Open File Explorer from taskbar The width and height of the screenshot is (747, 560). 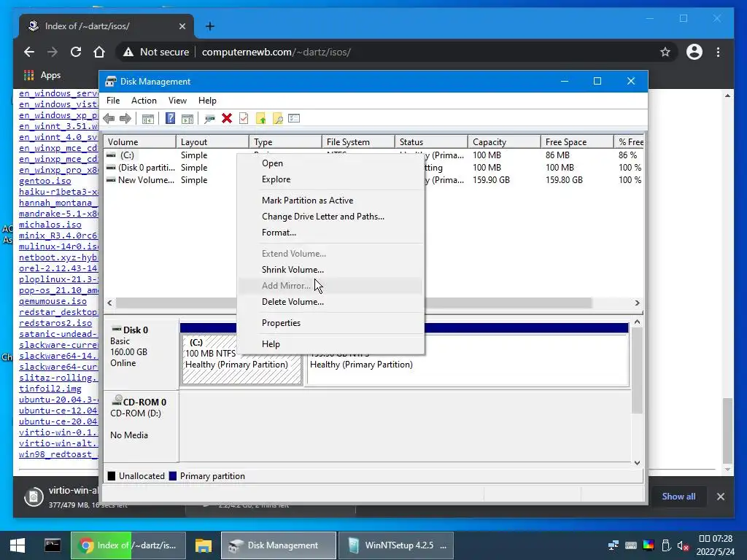pyautogui.click(x=204, y=545)
